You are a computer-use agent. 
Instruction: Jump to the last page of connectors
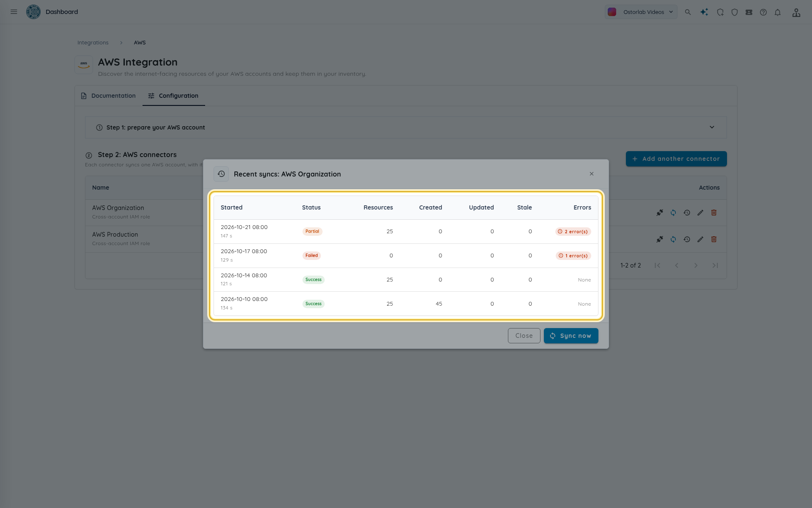click(715, 265)
